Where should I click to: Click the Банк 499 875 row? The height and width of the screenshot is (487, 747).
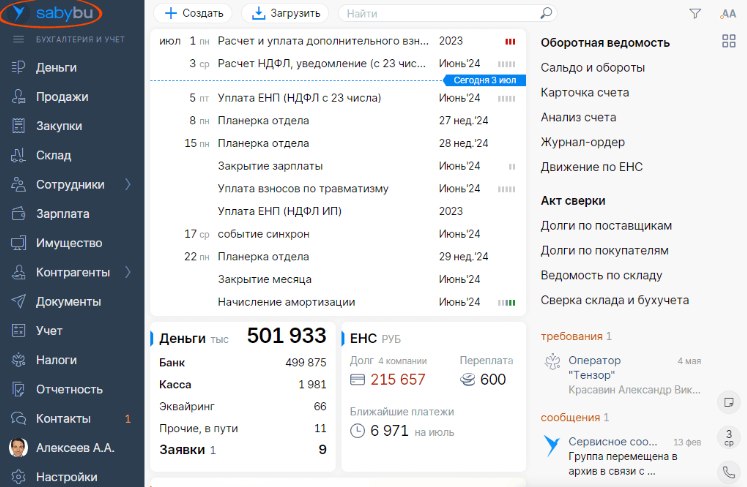pyautogui.click(x=242, y=363)
